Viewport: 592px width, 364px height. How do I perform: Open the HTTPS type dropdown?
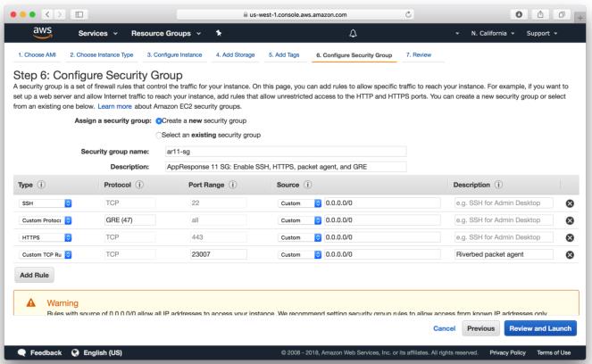[46, 237]
